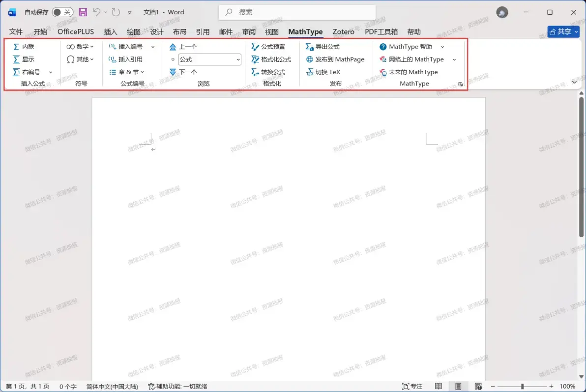This screenshot has width=586, height=392.
Task: Click the 100% zoom level
Action: click(x=567, y=387)
